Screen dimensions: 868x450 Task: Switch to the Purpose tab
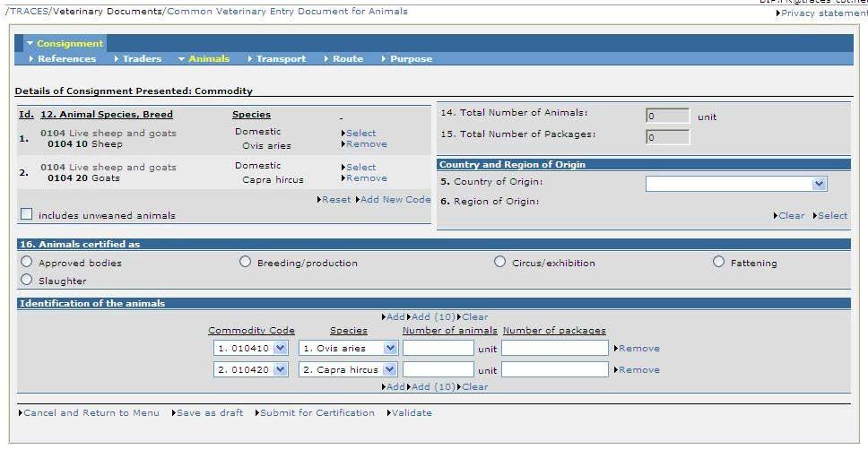pyautogui.click(x=411, y=58)
